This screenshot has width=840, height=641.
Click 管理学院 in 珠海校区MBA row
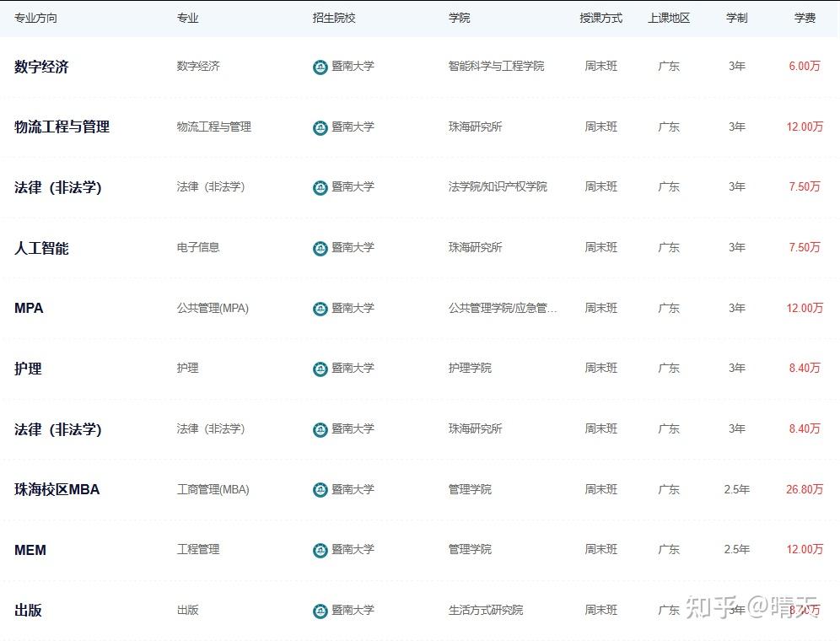pos(470,489)
